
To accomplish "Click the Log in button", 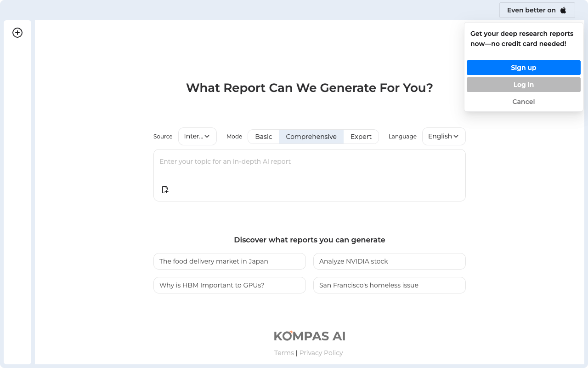I will (524, 85).
